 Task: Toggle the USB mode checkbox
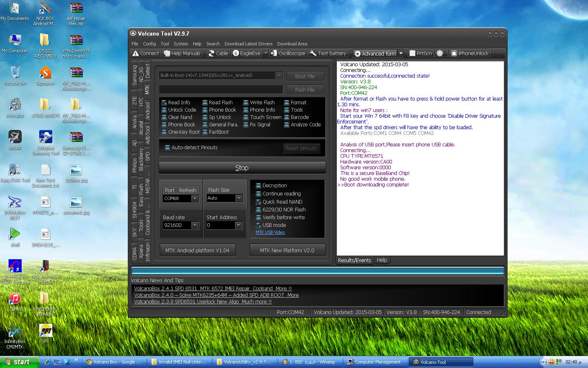point(258,225)
